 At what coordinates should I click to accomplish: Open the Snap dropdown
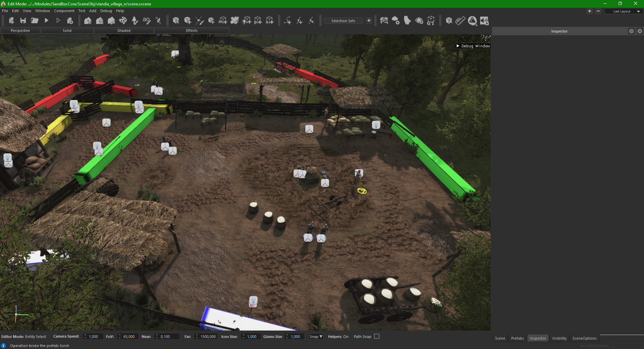coord(316,337)
